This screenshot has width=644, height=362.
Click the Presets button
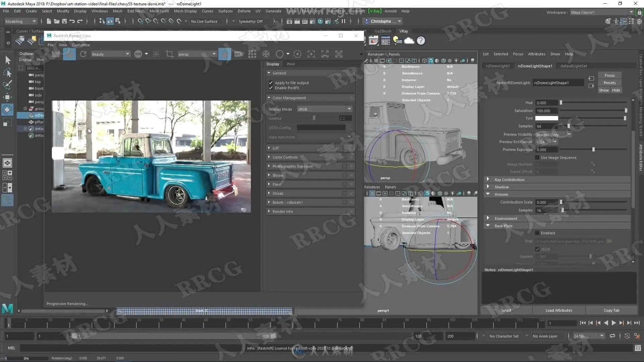coord(609,83)
